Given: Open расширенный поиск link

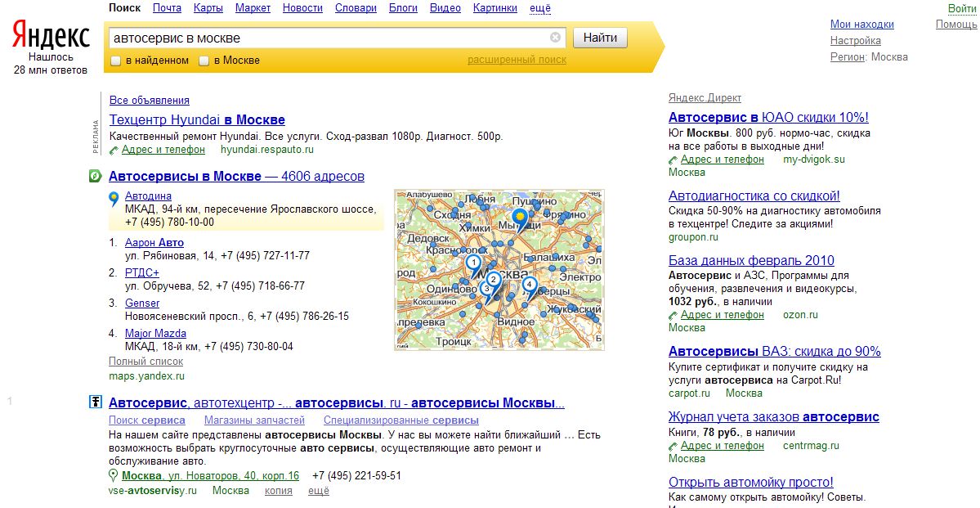Looking at the screenshot, I should tap(517, 60).
